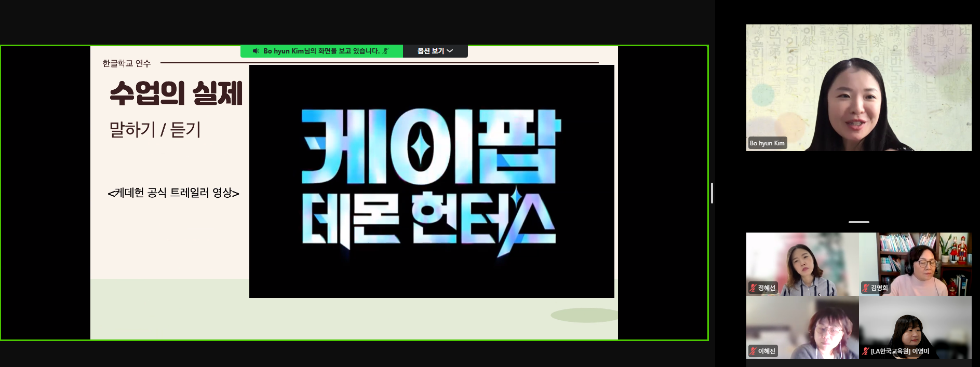Click the <케데헌 공식 트레일러 영상> caption

173,193
